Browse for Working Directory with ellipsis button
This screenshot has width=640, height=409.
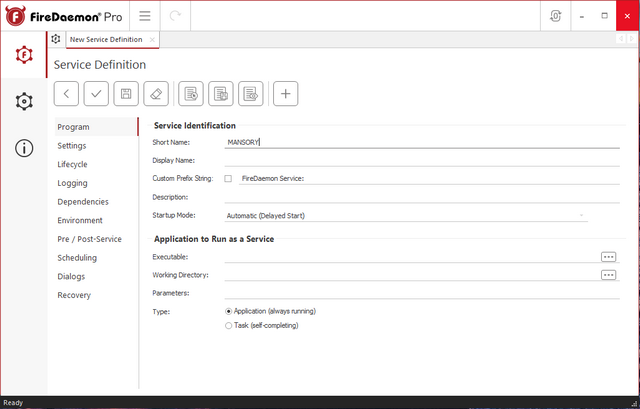click(608, 275)
